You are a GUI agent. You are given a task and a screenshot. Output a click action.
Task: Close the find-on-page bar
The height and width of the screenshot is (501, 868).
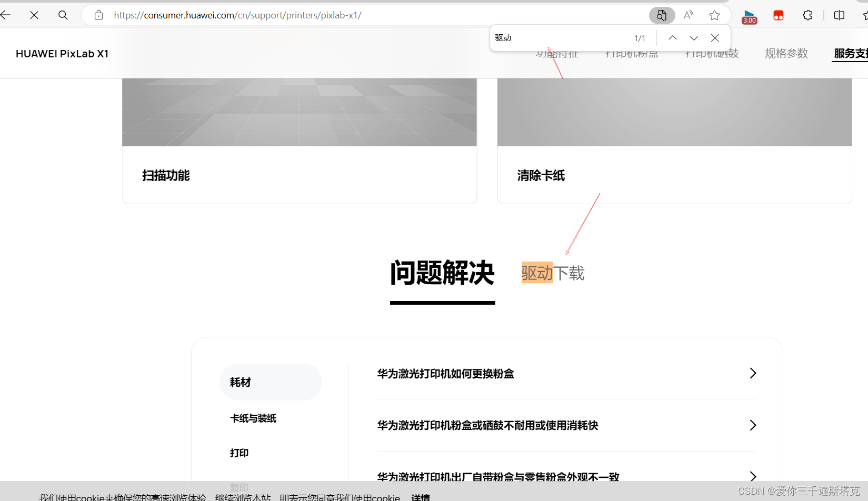pyautogui.click(x=715, y=38)
